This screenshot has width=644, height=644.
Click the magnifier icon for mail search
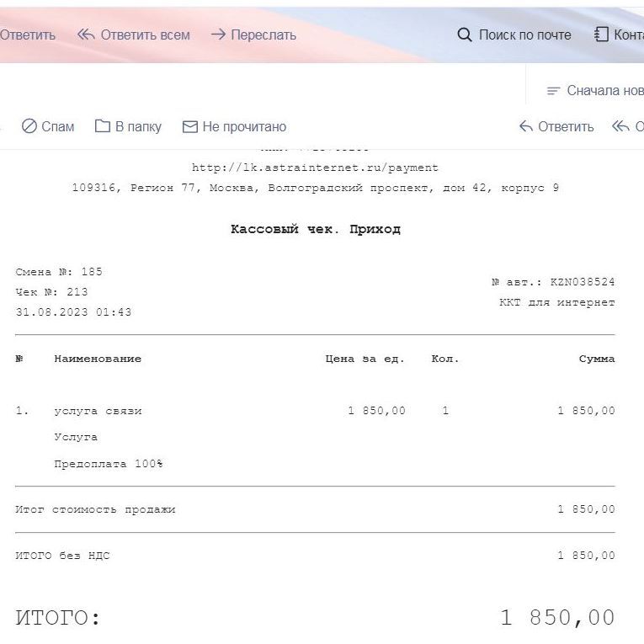point(465,35)
